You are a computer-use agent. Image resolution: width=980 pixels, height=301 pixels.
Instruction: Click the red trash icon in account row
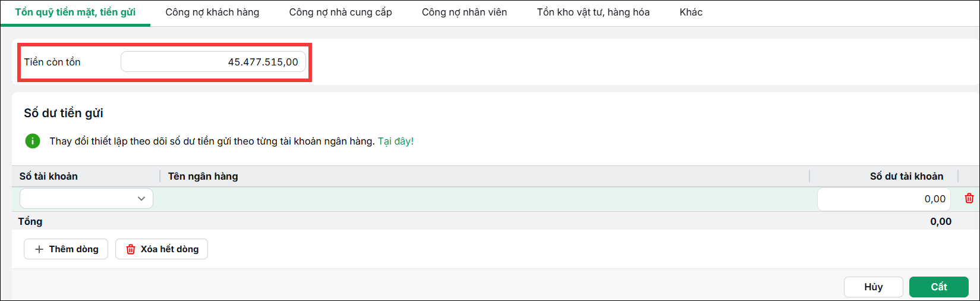(969, 199)
